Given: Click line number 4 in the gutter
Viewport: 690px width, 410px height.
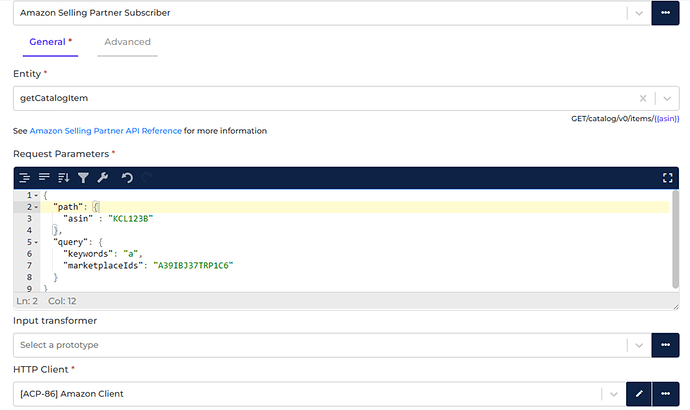Looking at the screenshot, I should pyautogui.click(x=29, y=231).
